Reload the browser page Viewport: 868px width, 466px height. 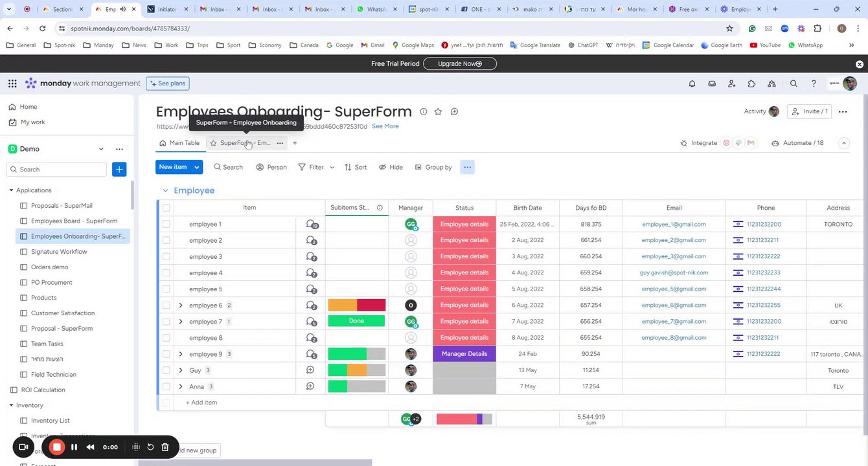pyautogui.click(x=42, y=28)
